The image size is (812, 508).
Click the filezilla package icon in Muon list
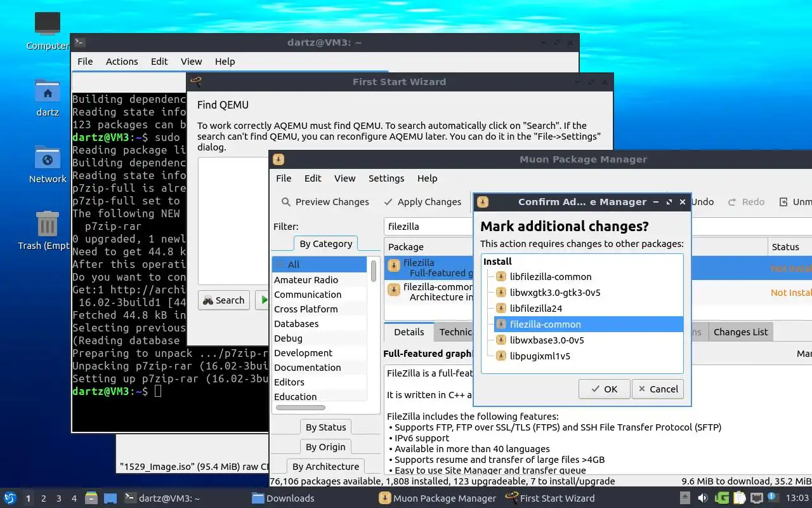tap(394, 265)
